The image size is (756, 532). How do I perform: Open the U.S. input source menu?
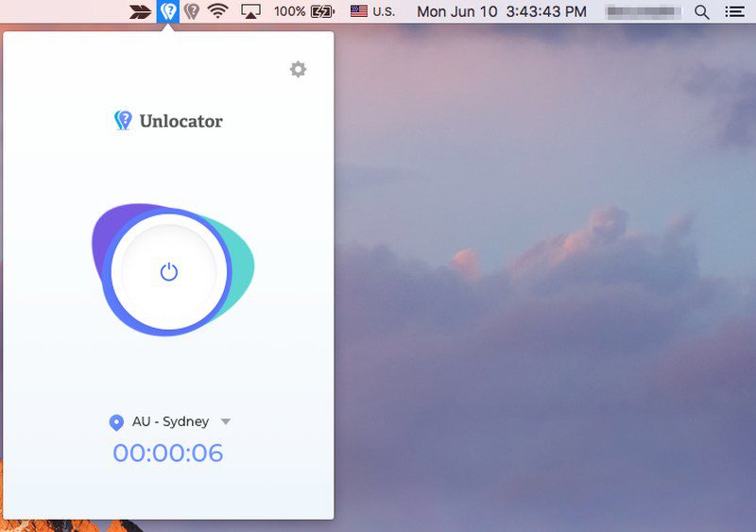pos(372,11)
